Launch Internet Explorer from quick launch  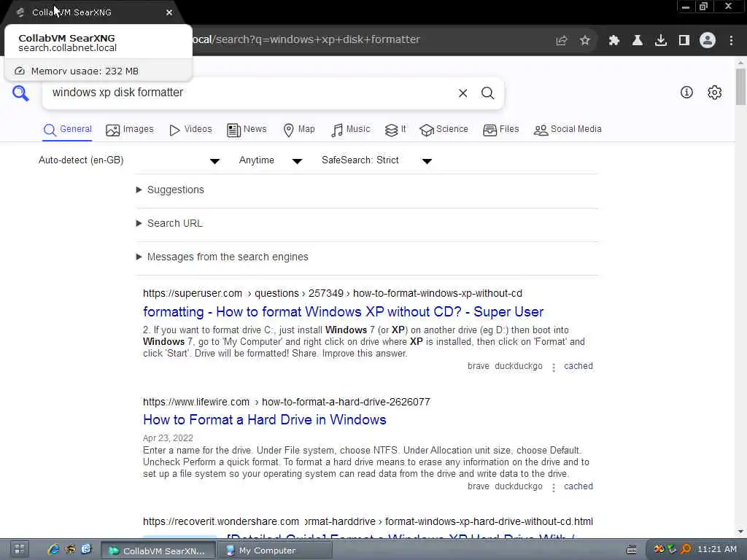pos(53,550)
